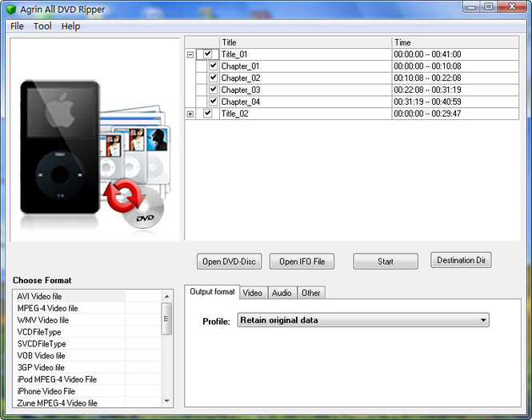Screen dimensions: 532x420
Task: Click time value 00:10:08 -- 00:22:08
Action: pyautogui.click(x=427, y=78)
